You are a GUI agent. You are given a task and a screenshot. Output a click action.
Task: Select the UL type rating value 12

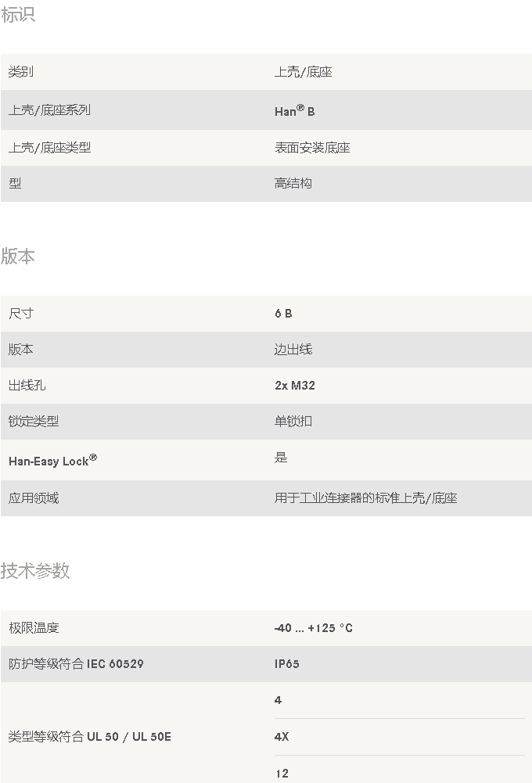tap(282, 774)
